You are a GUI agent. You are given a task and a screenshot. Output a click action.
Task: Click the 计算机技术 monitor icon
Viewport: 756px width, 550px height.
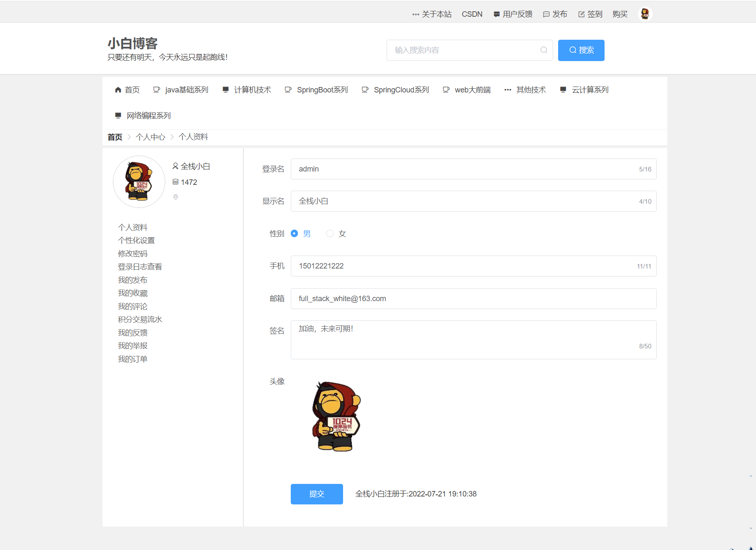point(226,90)
